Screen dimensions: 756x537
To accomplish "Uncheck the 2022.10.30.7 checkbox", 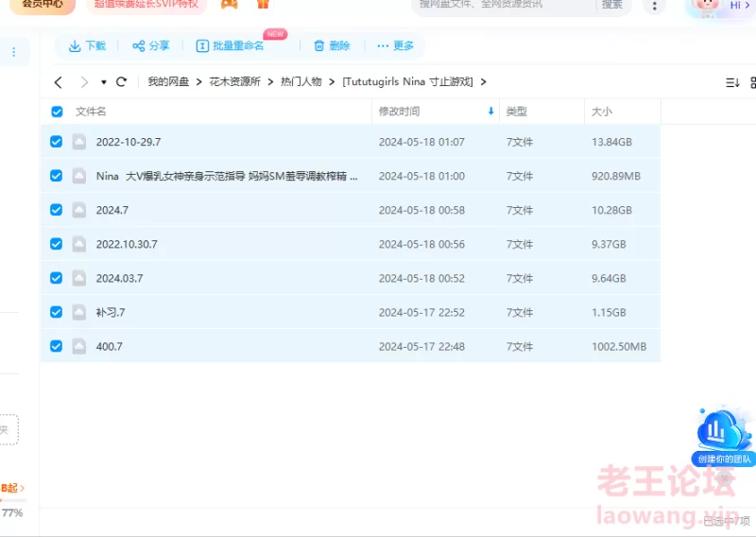I will pyautogui.click(x=57, y=244).
